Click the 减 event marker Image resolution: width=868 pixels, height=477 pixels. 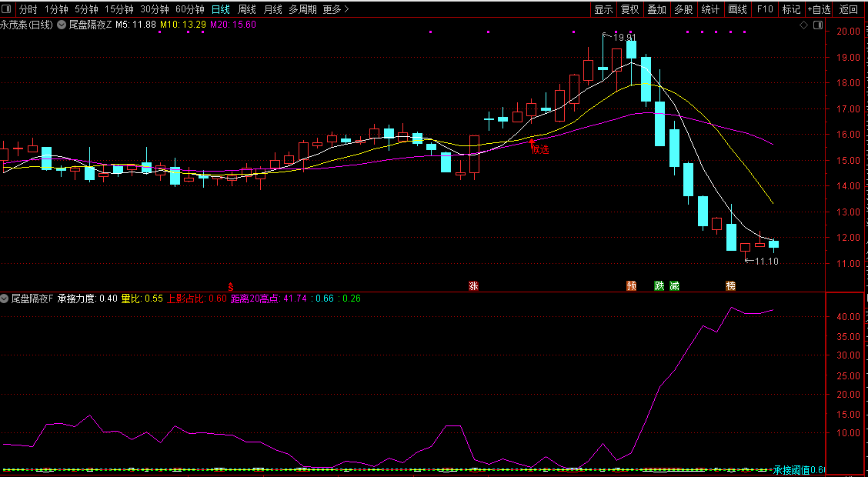click(673, 286)
